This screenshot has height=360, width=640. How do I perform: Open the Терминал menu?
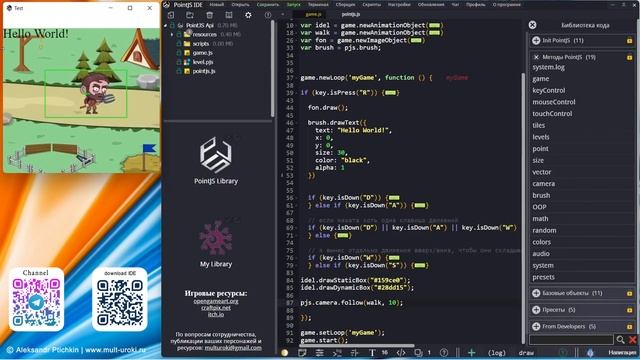pyautogui.click(x=318, y=4)
